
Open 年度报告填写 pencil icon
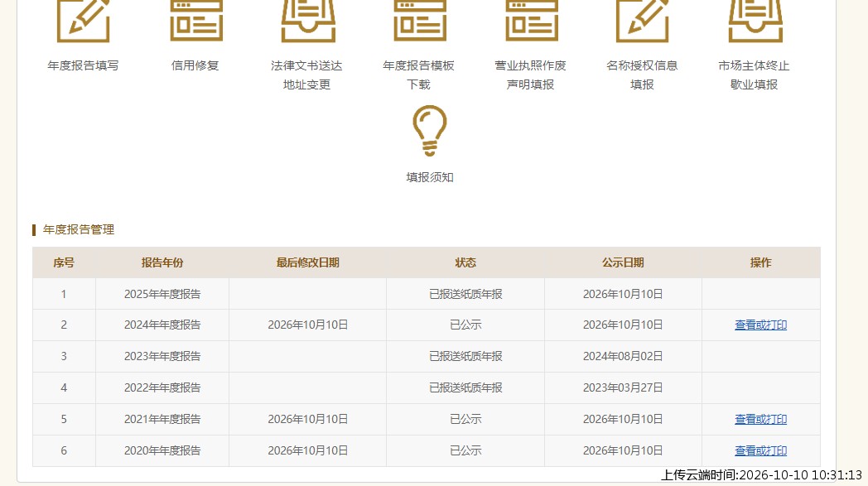(84, 21)
